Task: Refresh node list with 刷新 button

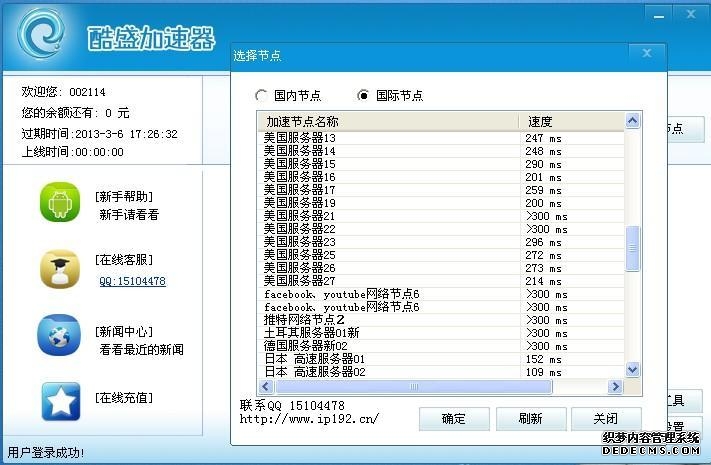Action: [531, 419]
